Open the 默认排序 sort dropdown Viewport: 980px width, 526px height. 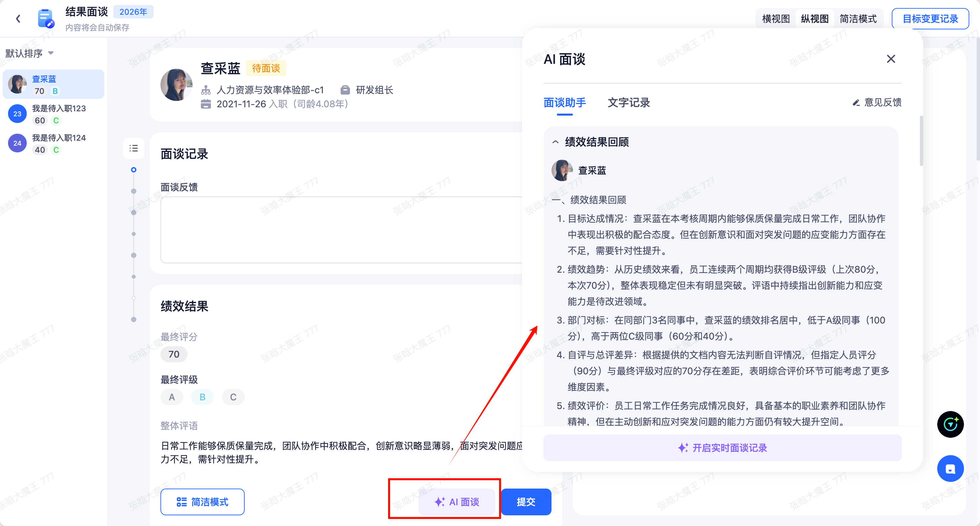click(x=30, y=53)
